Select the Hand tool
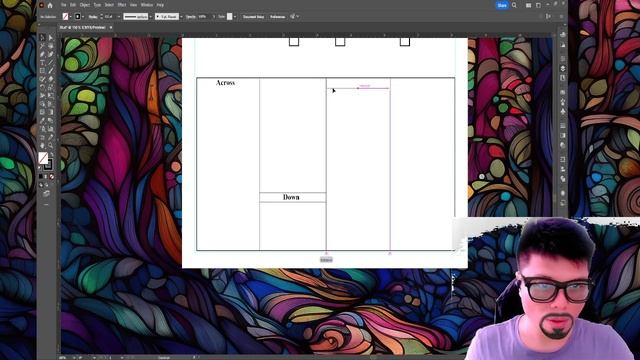 click(x=42, y=145)
